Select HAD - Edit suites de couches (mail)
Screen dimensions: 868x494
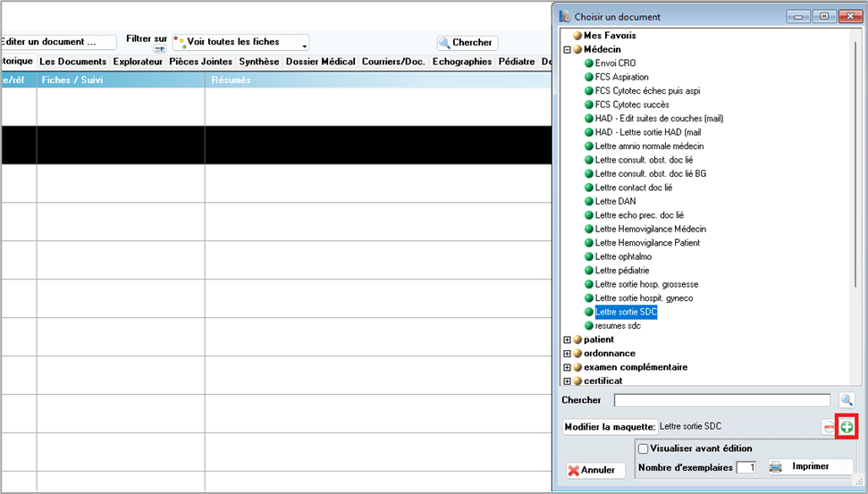point(660,119)
